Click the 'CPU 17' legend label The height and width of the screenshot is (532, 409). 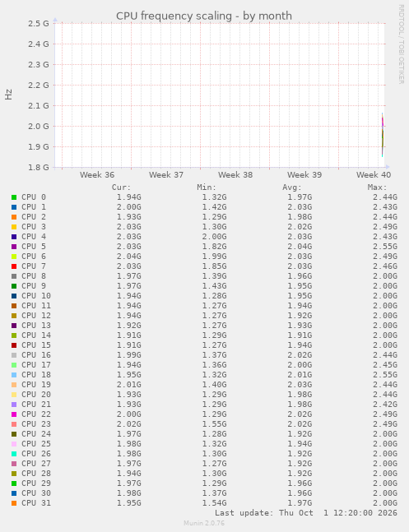(36, 365)
